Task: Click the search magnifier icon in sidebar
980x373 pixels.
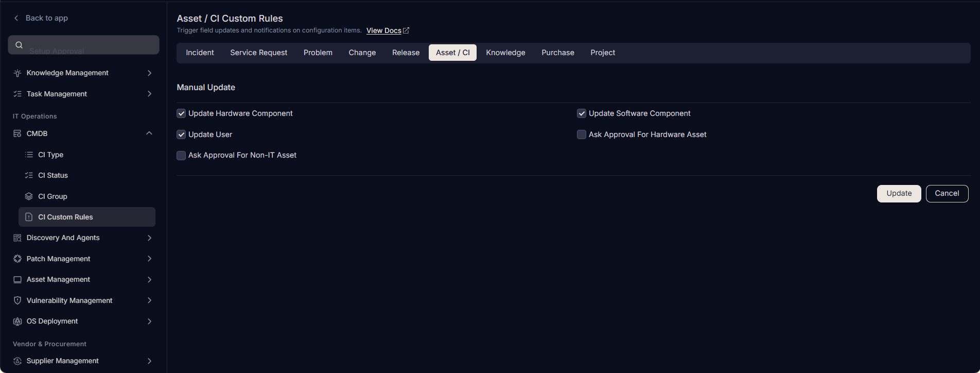Action: 19,45
